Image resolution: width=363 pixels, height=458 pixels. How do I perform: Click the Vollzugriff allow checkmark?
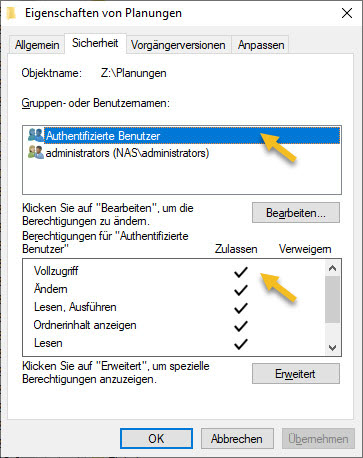(241, 271)
